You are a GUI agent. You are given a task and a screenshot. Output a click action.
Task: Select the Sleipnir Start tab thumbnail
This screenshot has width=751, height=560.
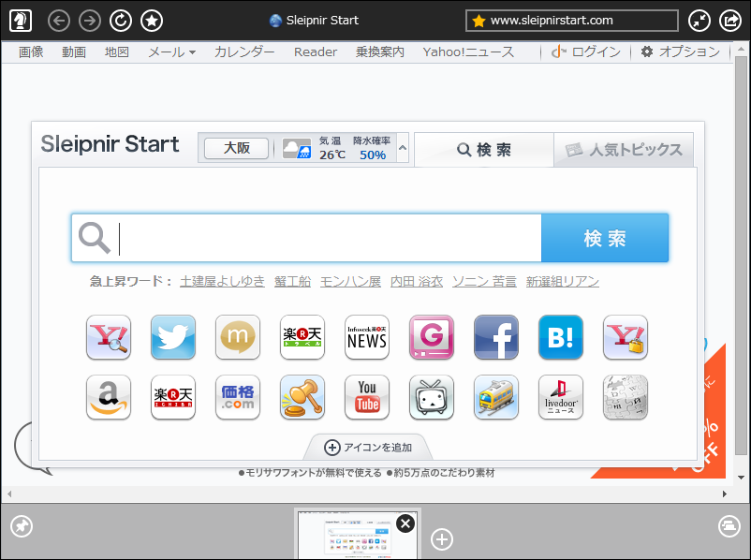coord(358,535)
